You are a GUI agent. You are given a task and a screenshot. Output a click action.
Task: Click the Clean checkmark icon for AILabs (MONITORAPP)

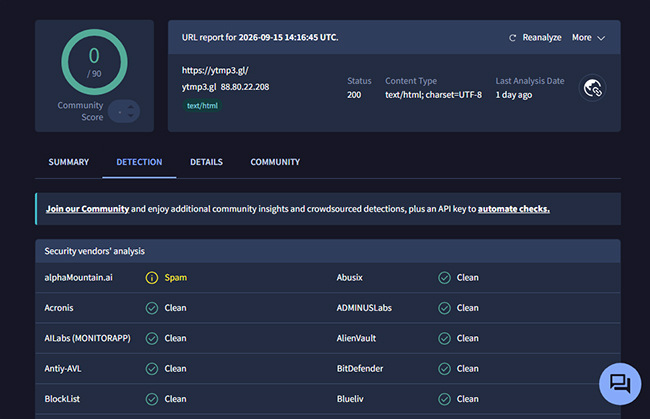[x=152, y=338]
